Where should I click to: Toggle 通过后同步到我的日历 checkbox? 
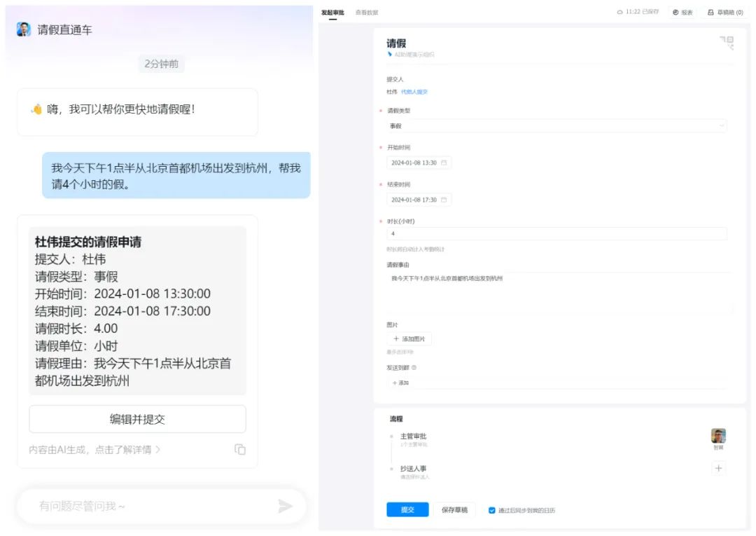point(492,510)
